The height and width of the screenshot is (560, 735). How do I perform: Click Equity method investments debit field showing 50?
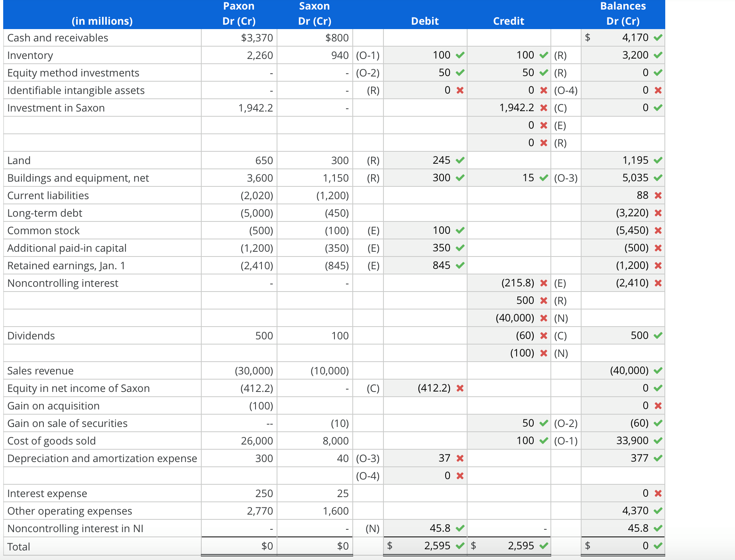425,72
